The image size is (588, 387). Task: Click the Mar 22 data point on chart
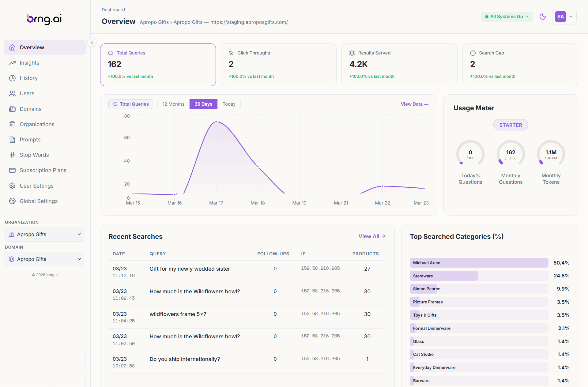[383, 186]
